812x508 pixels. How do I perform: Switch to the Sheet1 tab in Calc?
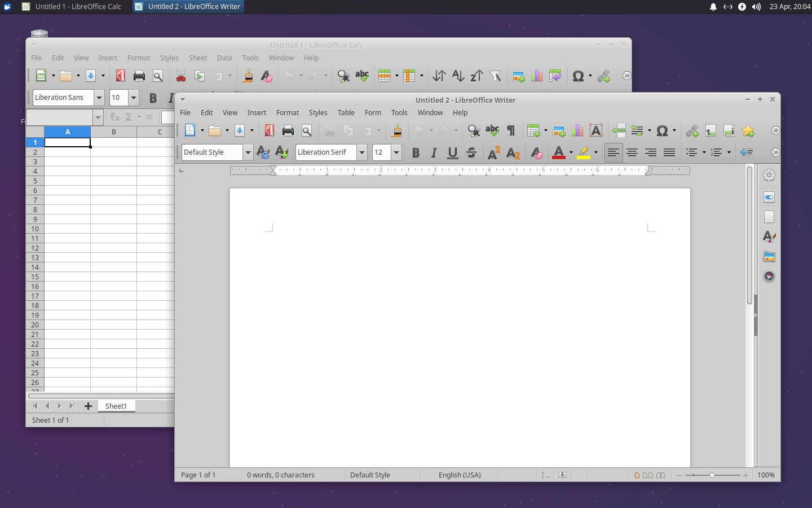coord(116,406)
